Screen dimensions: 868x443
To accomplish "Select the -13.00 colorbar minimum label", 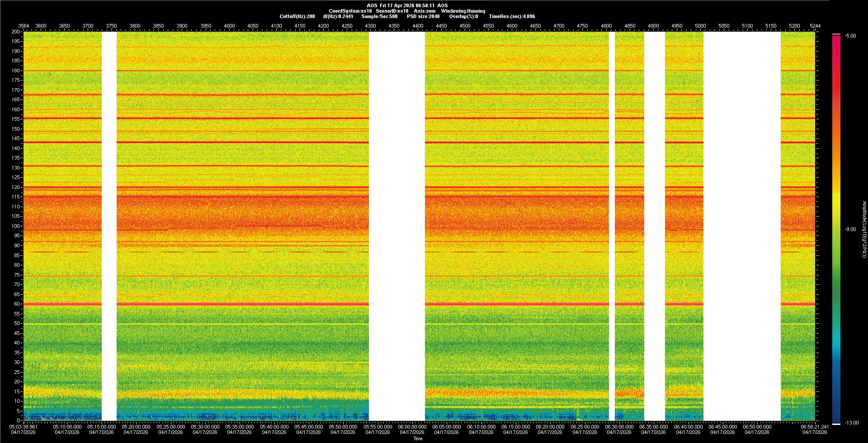I will 851,423.
